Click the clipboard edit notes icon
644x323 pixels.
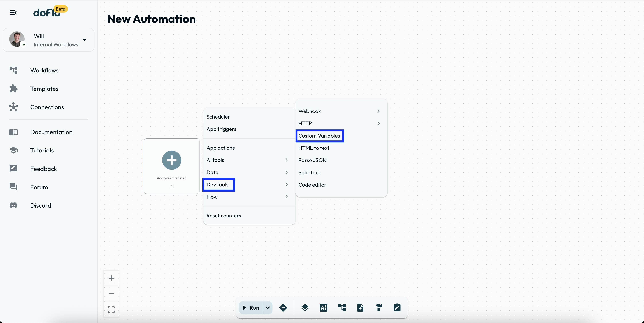point(397,307)
